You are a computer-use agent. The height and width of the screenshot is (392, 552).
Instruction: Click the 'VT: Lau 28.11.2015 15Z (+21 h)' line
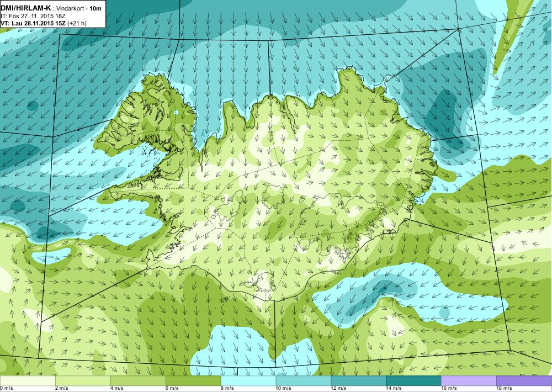pyautogui.click(x=43, y=23)
